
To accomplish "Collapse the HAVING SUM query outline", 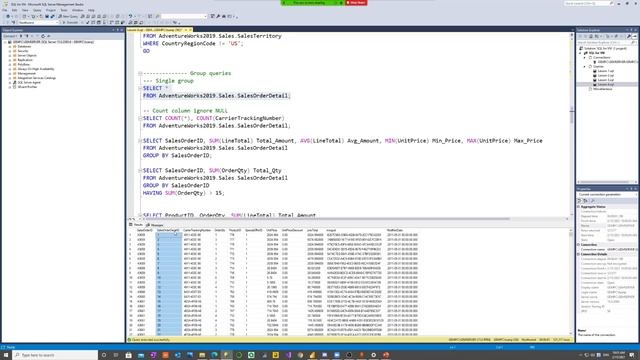I will click(140, 171).
